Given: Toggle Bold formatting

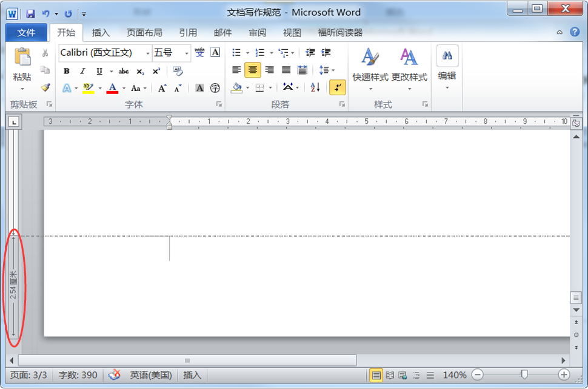Looking at the screenshot, I should [67, 71].
